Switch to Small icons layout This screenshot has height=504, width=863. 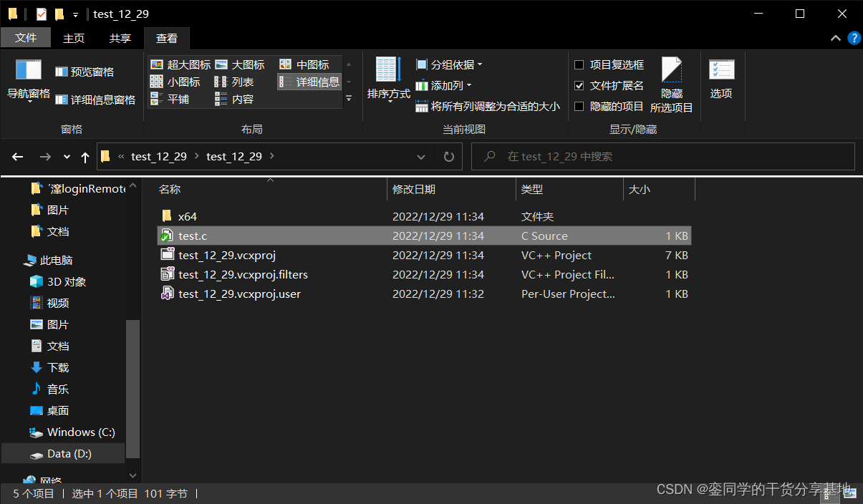(x=175, y=82)
